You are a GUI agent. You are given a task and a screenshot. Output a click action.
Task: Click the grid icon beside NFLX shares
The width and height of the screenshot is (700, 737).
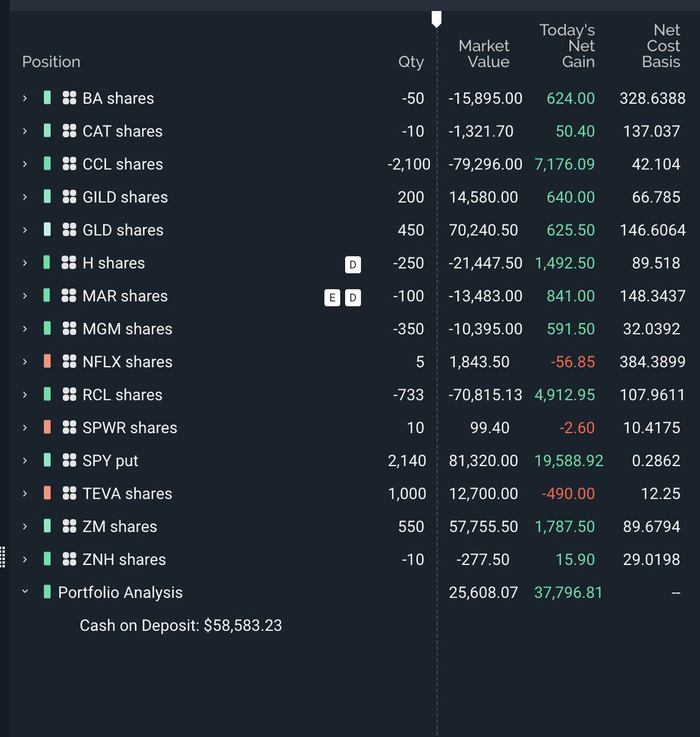click(69, 361)
